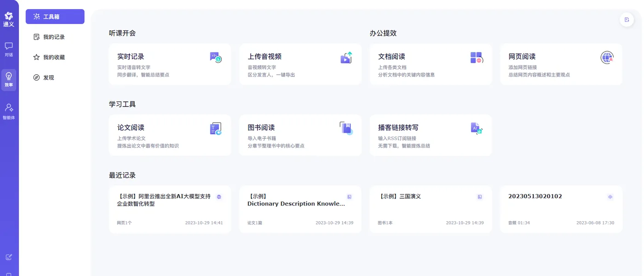644x276 pixels.
Task: Open the 文档阅读 tool title
Action: click(391, 57)
